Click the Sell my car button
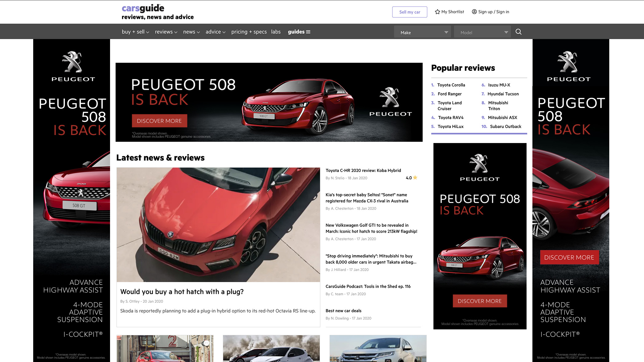 (409, 12)
